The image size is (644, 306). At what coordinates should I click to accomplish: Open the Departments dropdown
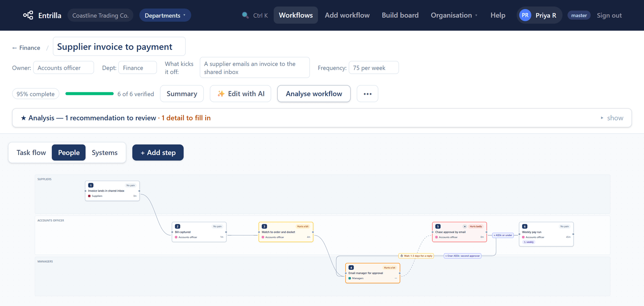(165, 15)
